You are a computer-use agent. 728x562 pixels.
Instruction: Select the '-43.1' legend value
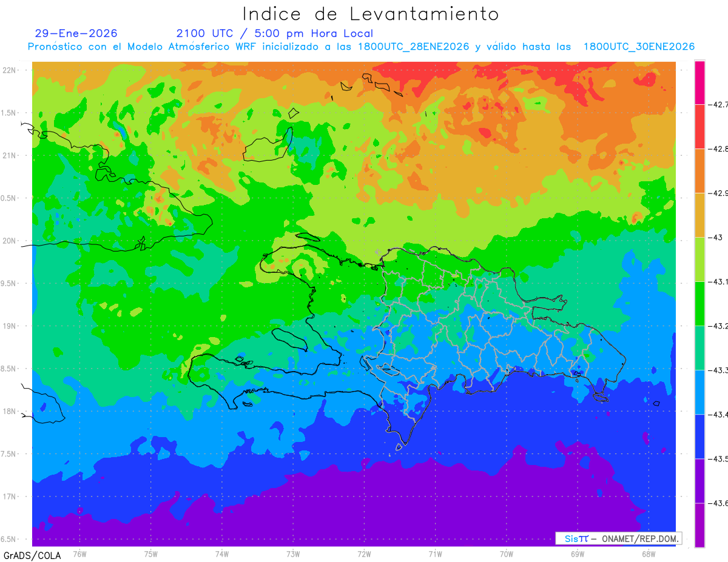coord(718,281)
